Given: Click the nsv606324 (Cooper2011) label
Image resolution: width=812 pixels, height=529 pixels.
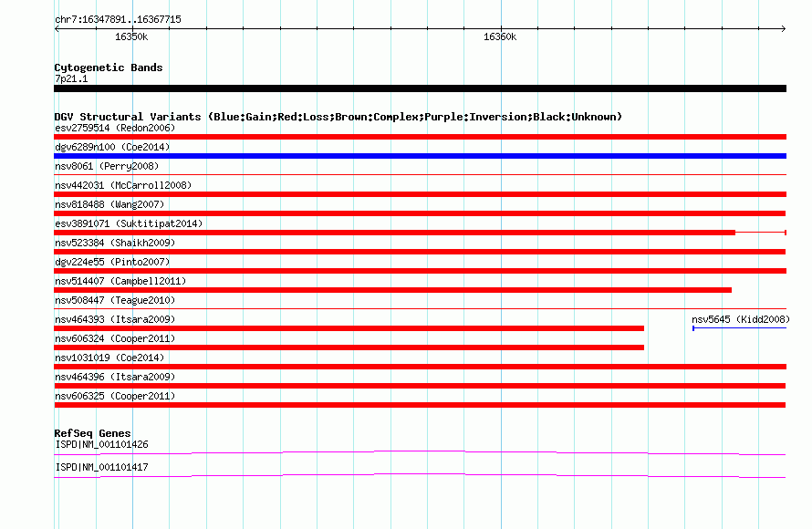Looking at the screenshot, I should tap(115, 338).
